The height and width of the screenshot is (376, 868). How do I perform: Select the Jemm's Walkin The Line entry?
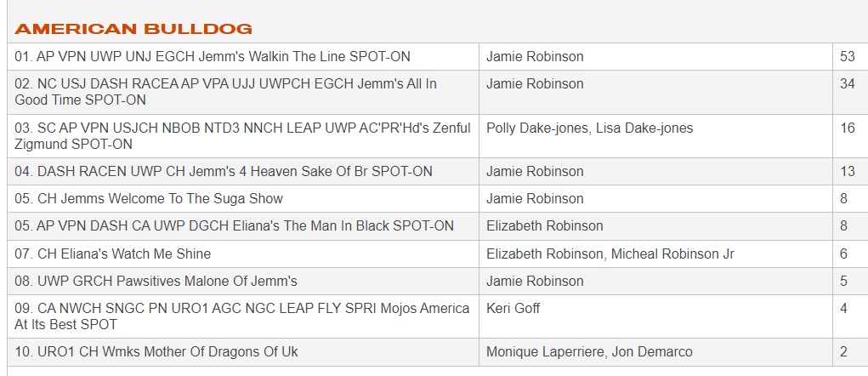point(213,57)
